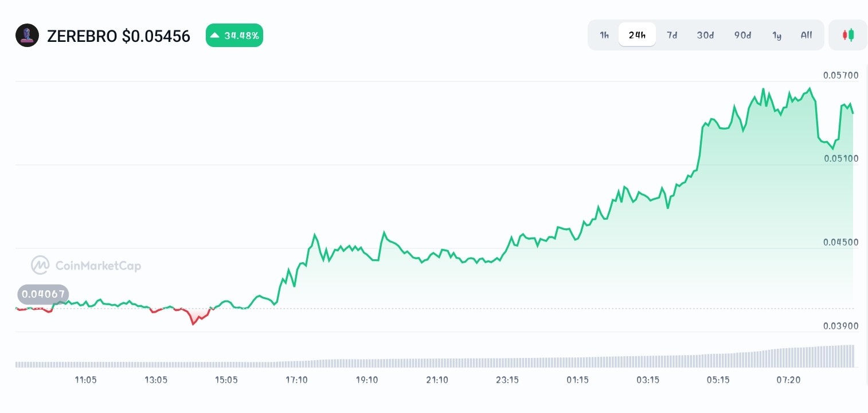Click the up arrow in the change badge
Screen dimensions: 868x413
coord(215,36)
